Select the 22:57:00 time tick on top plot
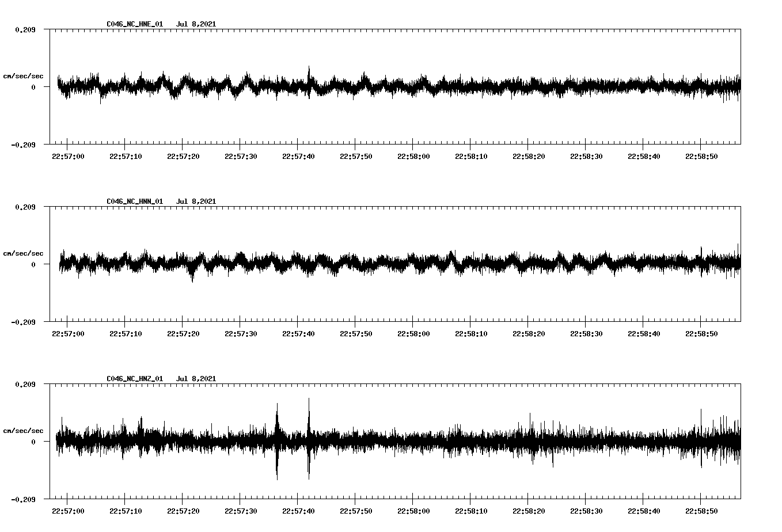The height and width of the screenshot is (532, 782). click(x=67, y=155)
